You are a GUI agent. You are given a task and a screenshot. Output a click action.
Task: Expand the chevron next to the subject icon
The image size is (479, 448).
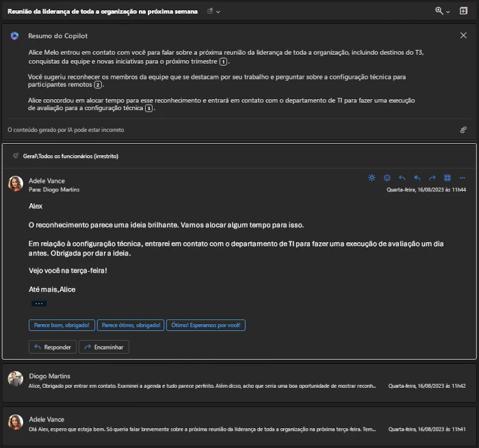click(x=218, y=12)
